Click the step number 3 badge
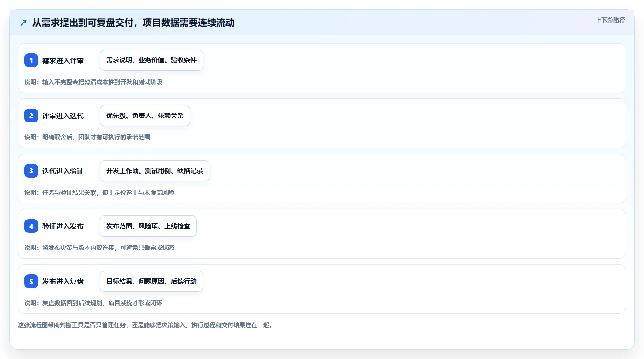The width and height of the screenshot is (644, 359). coord(31,171)
